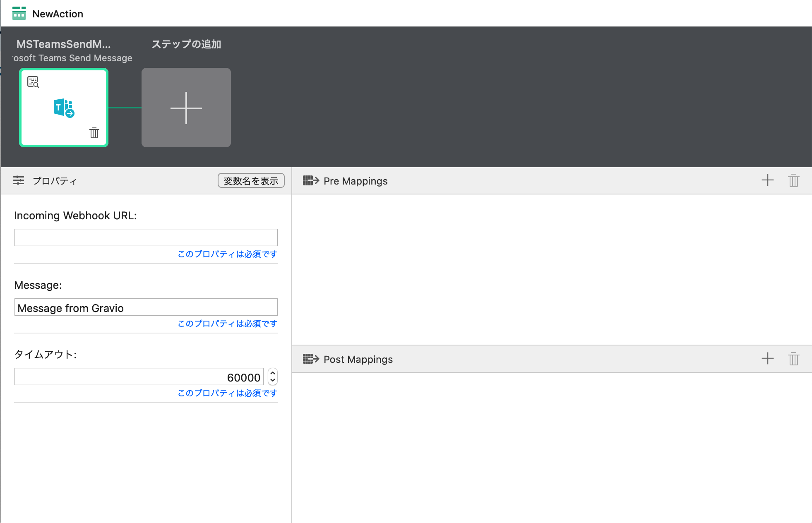Click required-property notice under Webhook URL

click(x=227, y=254)
